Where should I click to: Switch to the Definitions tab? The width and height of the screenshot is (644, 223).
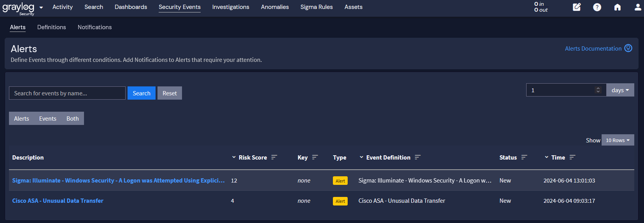pos(51,27)
